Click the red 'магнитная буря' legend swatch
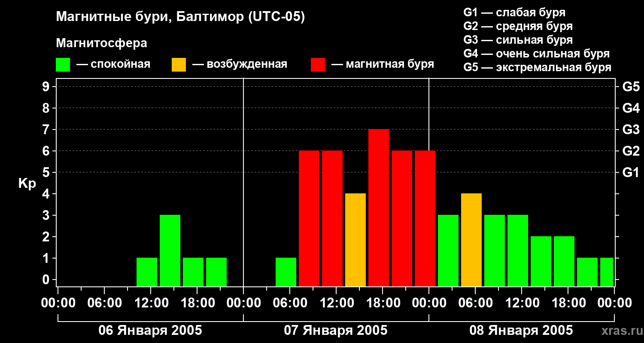644x343 pixels. tap(318, 65)
